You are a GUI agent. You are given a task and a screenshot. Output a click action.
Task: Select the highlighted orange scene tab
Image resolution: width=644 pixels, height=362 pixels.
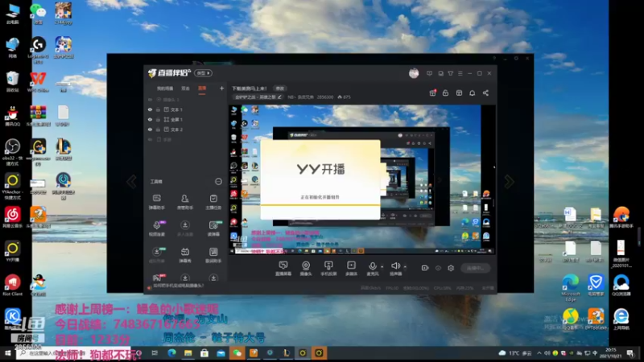pos(202,88)
